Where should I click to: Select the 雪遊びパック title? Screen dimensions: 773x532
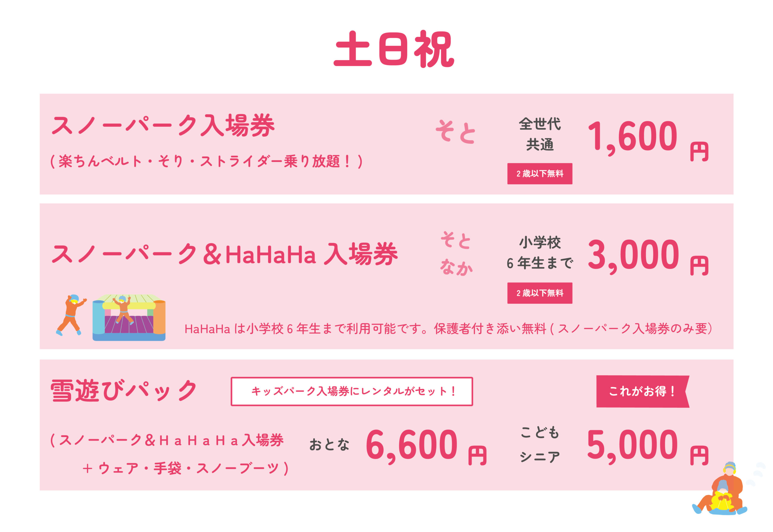pyautogui.click(x=123, y=390)
